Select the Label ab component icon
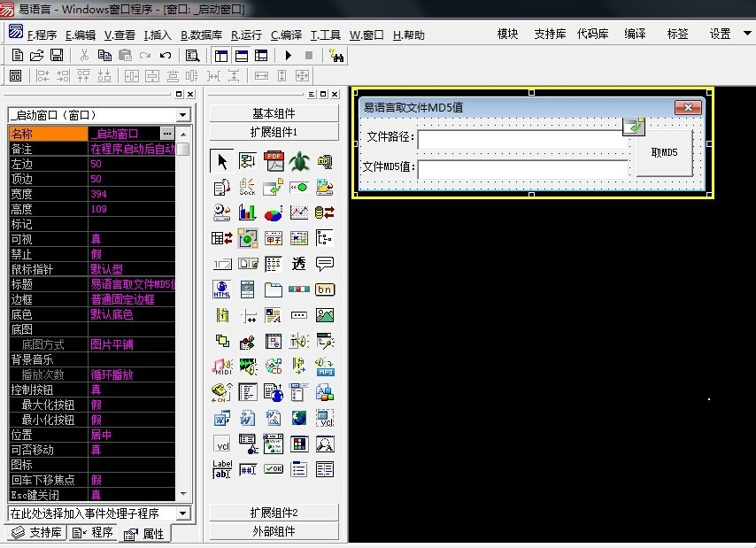 (222, 469)
